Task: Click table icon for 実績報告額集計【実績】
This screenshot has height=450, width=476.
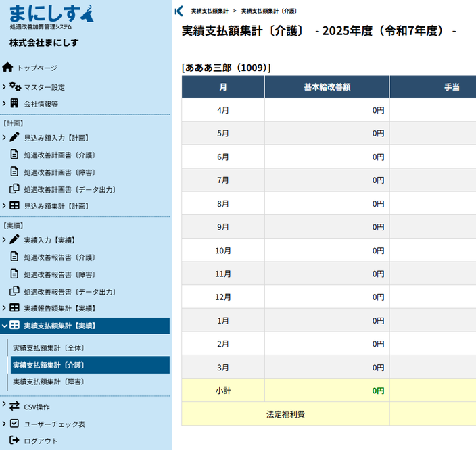Action: tap(14, 307)
